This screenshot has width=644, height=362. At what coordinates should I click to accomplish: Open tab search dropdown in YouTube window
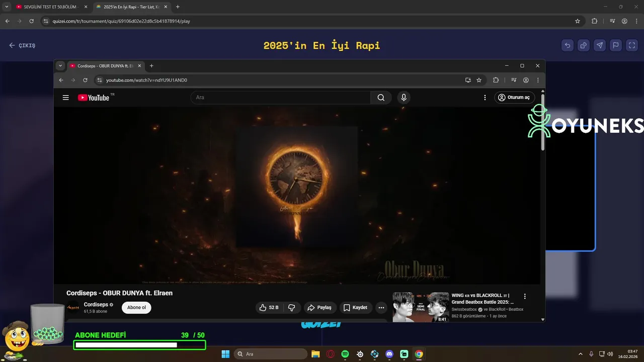(60, 66)
